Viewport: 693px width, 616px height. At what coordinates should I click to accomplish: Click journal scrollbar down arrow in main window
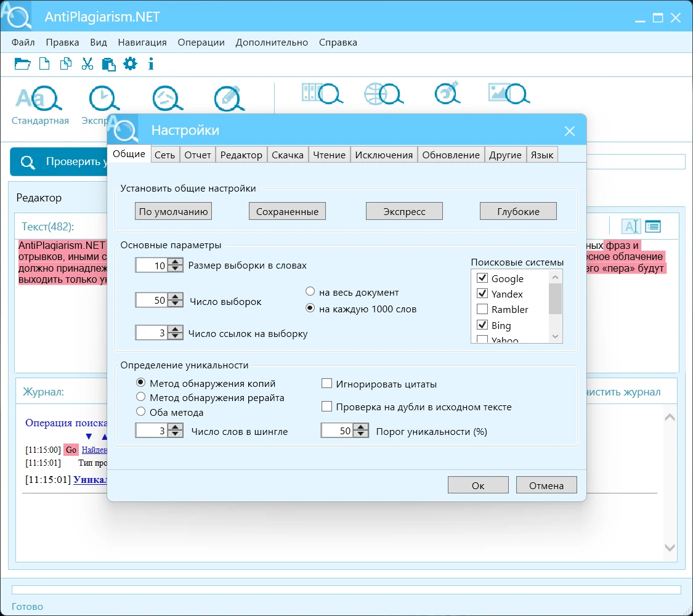670,548
